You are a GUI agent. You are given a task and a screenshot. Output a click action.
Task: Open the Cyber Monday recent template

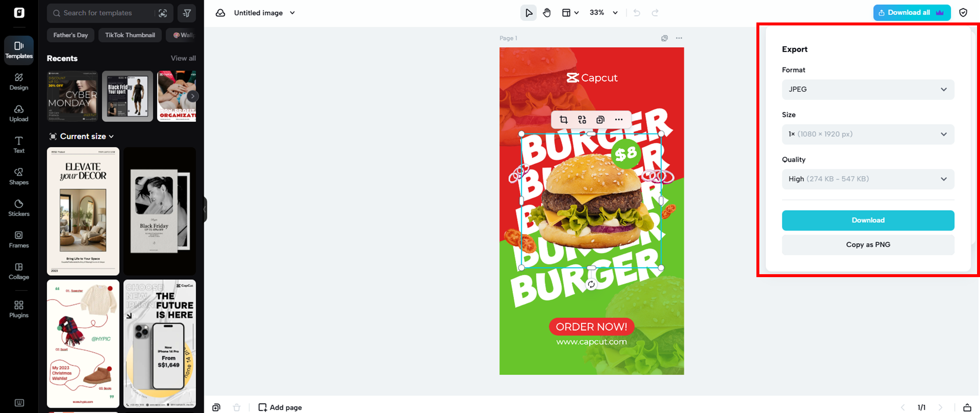point(72,96)
